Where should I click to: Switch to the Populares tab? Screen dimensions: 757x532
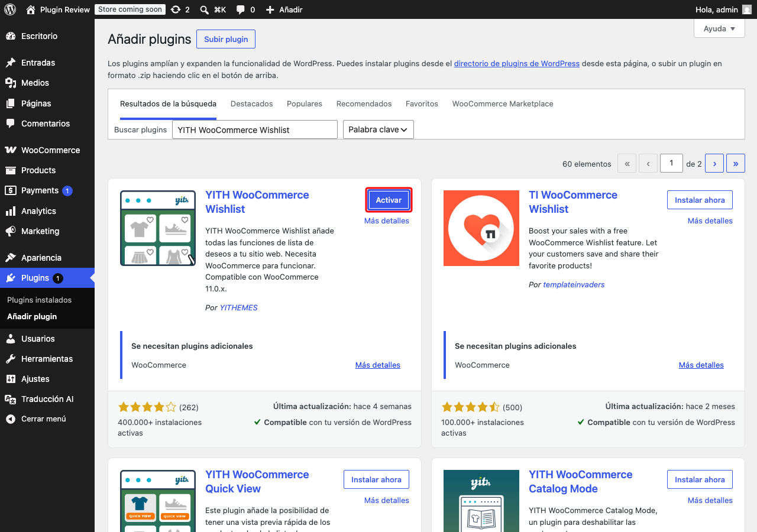[305, 103]
